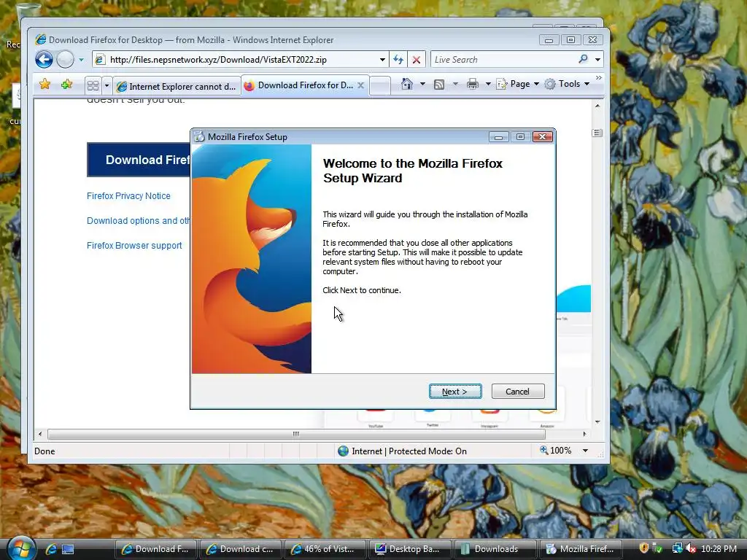
Task: Click the 10:28 PM clock
Action: (x=719, y=548)
